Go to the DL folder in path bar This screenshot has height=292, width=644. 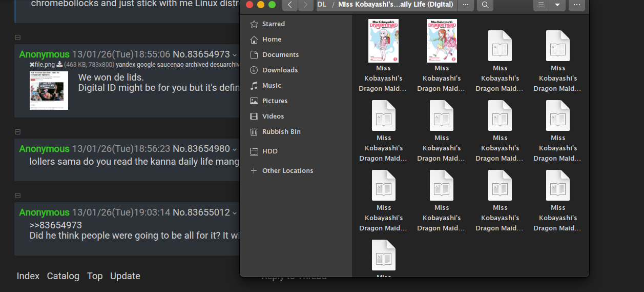coord(322,5)
